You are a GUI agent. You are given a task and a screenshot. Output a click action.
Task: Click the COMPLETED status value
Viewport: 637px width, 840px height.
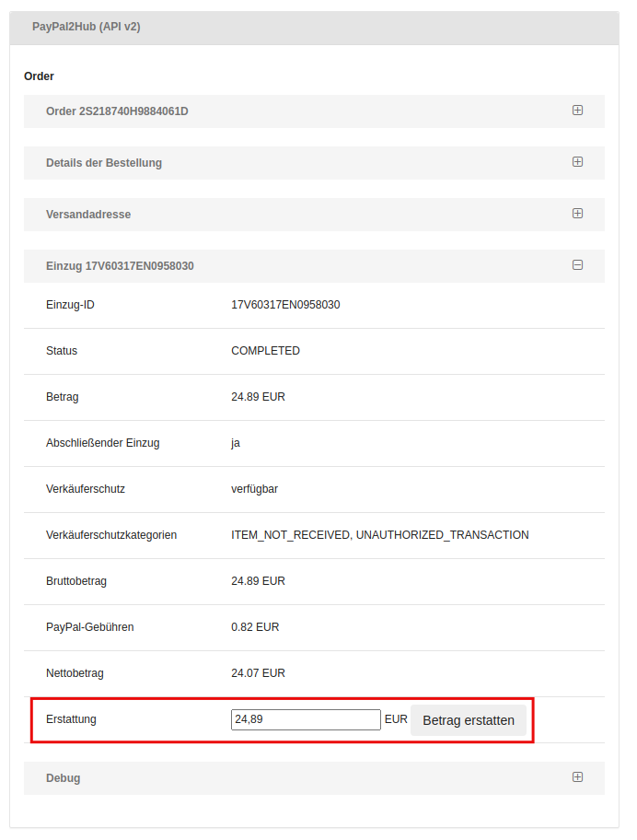265,351
